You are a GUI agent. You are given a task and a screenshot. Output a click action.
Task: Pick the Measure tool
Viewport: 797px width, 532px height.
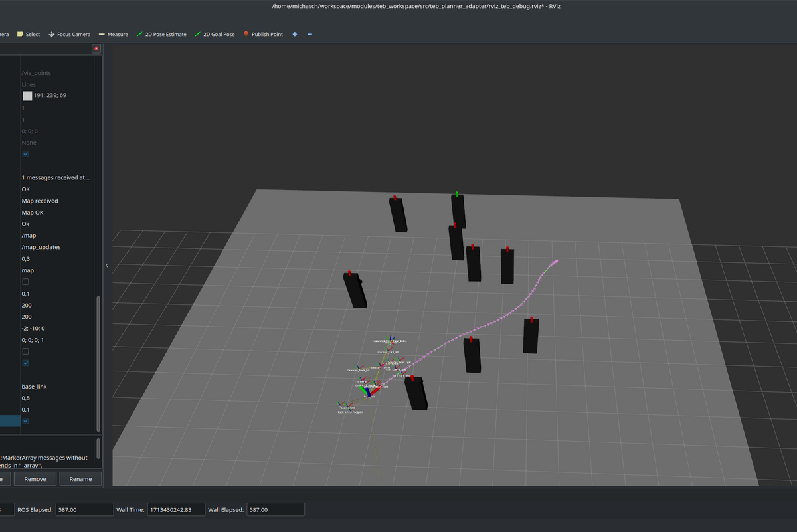coord(113,34)
